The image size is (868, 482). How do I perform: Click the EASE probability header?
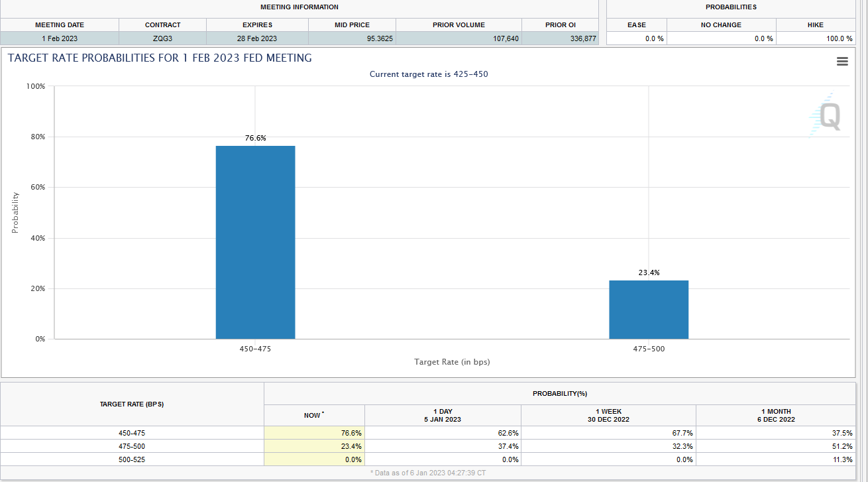(x=637, y=25)
